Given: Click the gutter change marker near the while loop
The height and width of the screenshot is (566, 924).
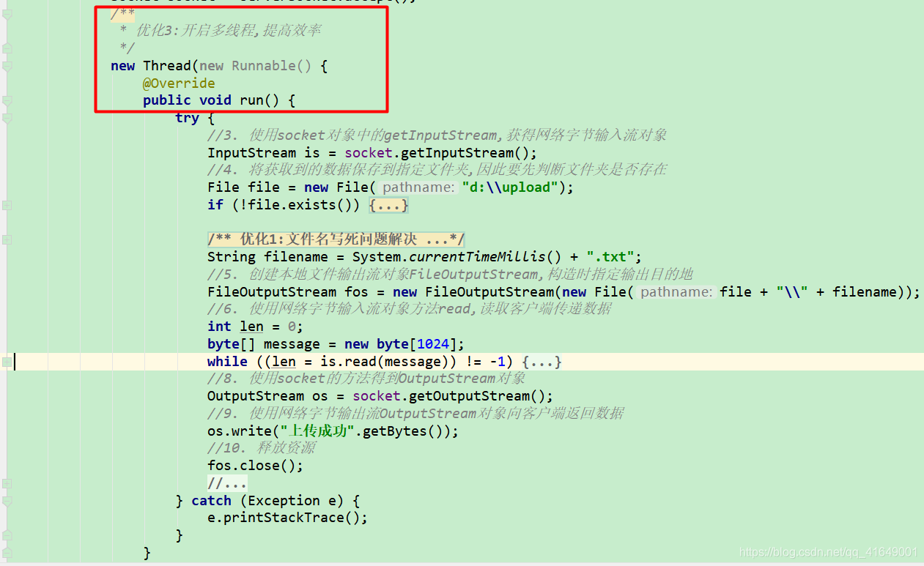Looking at the screenshot, I should point(5,361).
